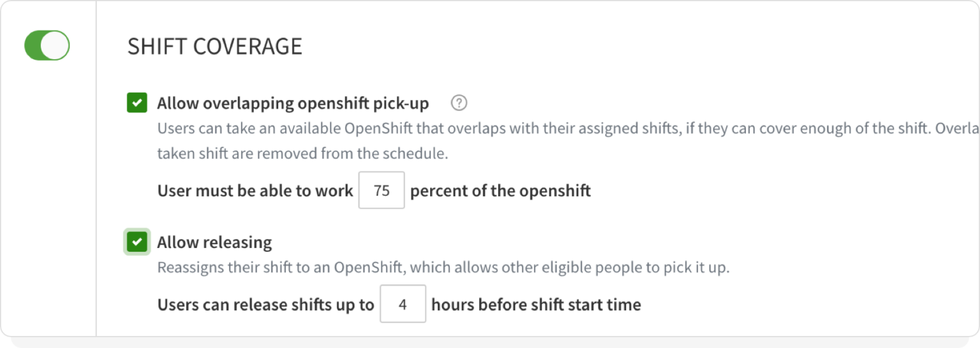
Task: Click the white knob of the Shift Coverage switch
Action: [x=57, y=46]
